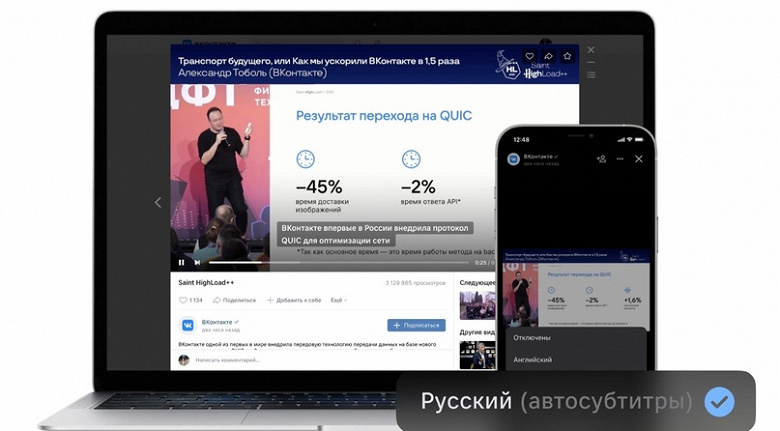
Task: Select the Отключены subtitles option on phone
Action: (x=532, y=337)
